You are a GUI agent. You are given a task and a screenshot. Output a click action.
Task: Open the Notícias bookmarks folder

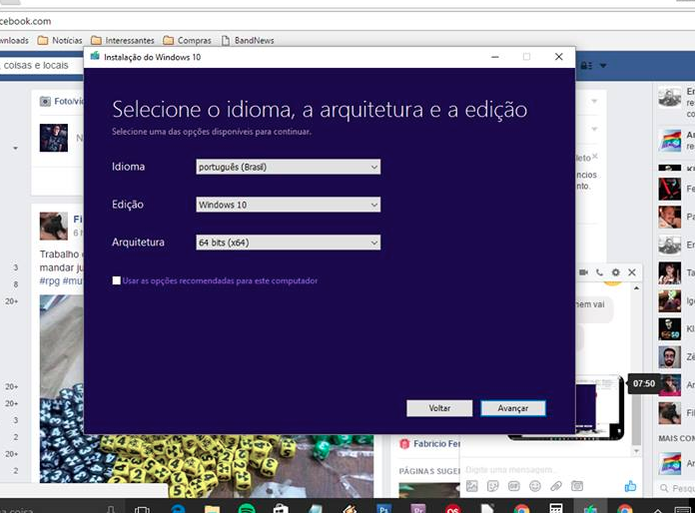pos(60,40)
